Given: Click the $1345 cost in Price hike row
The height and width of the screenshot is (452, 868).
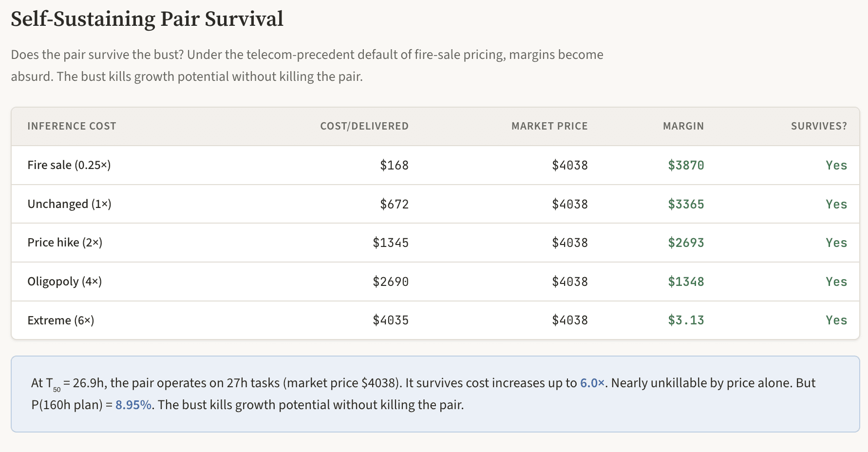Looking at the screenshot, I should [x=390, y=243].
